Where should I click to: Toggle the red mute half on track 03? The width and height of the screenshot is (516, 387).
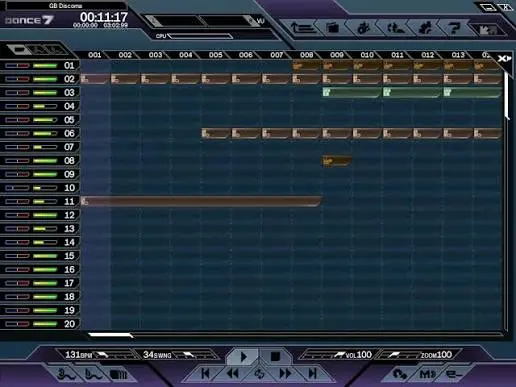click(x=23, y=93)
